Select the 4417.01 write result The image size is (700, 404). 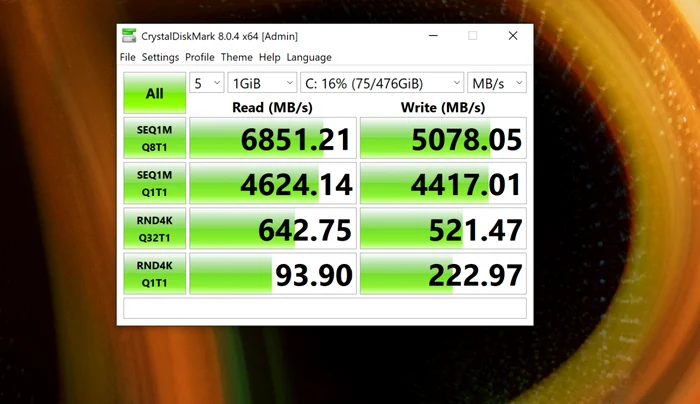443,183
